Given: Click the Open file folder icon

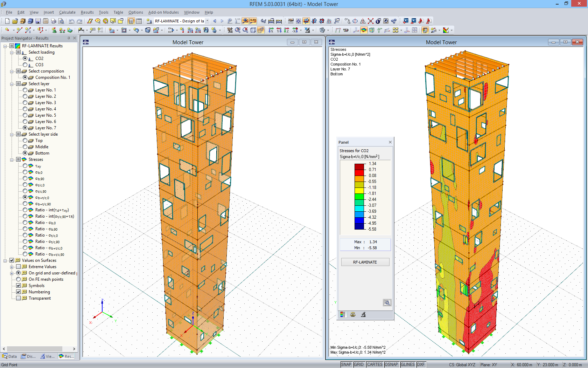Looking at the screenshot, I should tap(15, 21).
